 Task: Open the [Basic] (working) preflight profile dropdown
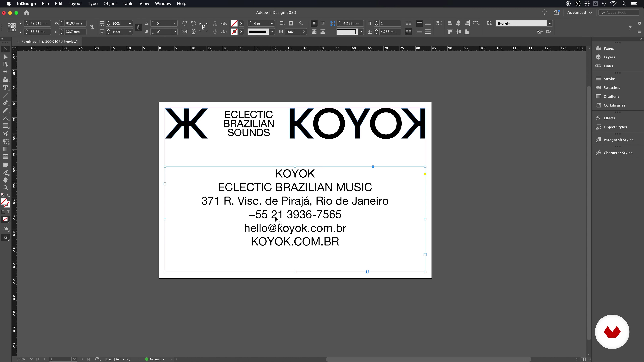coord(139,359)
